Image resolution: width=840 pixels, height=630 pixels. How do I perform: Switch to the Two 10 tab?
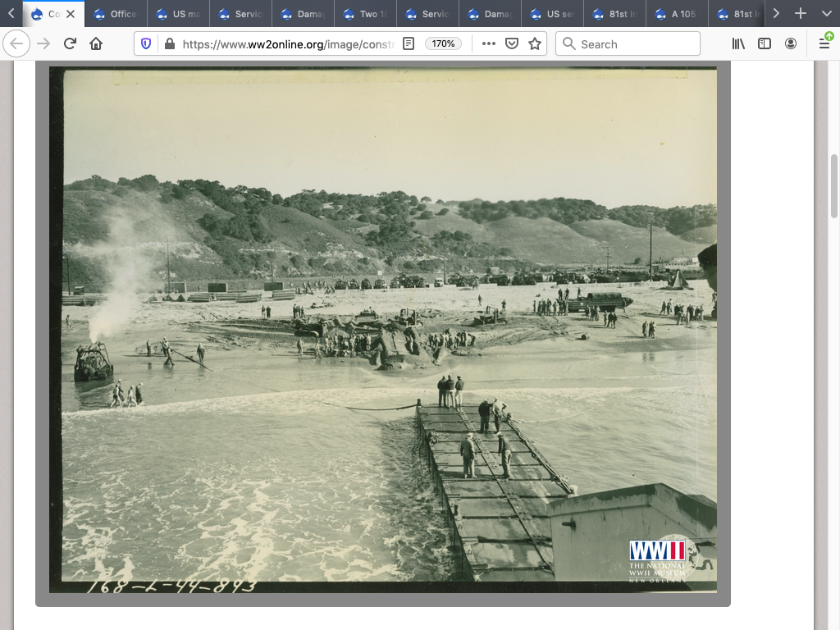(365, 14)
